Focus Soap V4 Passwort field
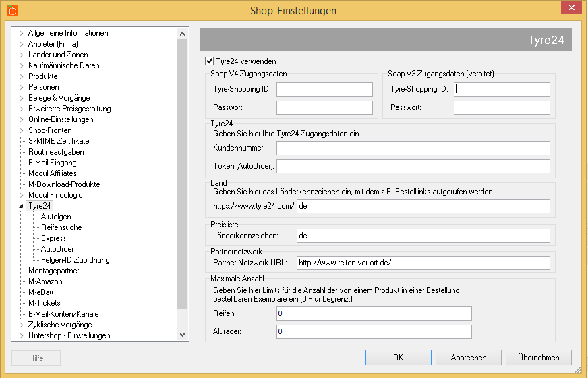The image size is (588, 378). pyautogui.click(x=324, y=107)
